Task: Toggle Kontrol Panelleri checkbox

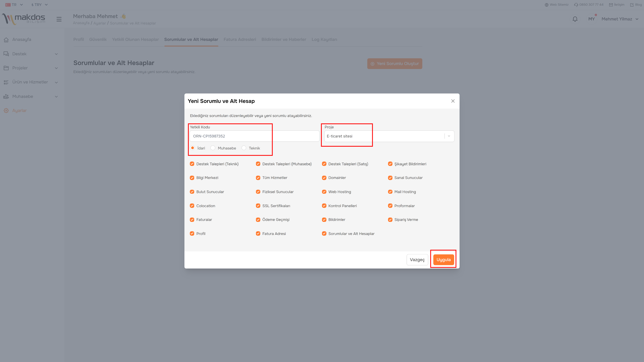Action: pos(324,206)
